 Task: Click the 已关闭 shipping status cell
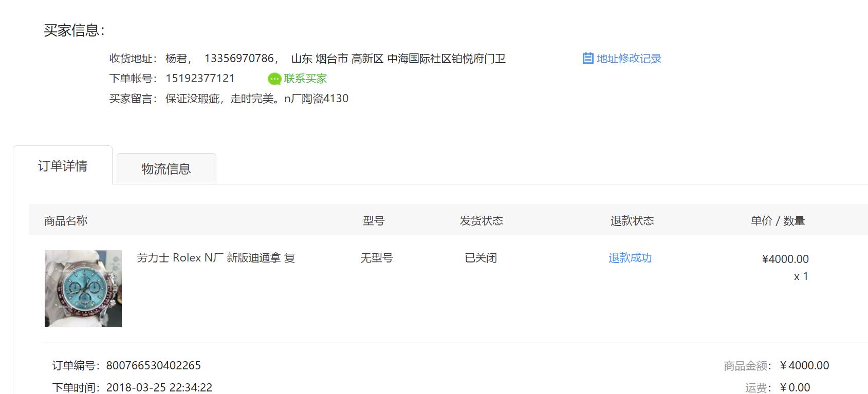481,258
